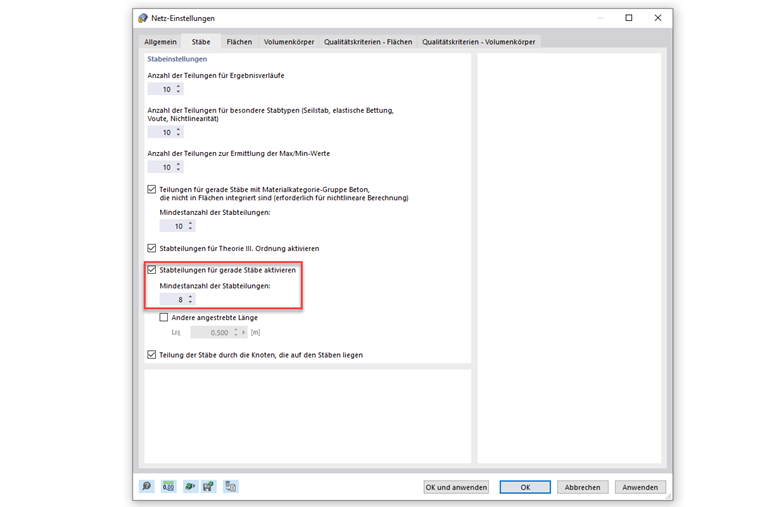Image resolution: width=760 pixels, height=507 pixels.
Task: Click the Abbrechen button
Action: coord(582,487)
